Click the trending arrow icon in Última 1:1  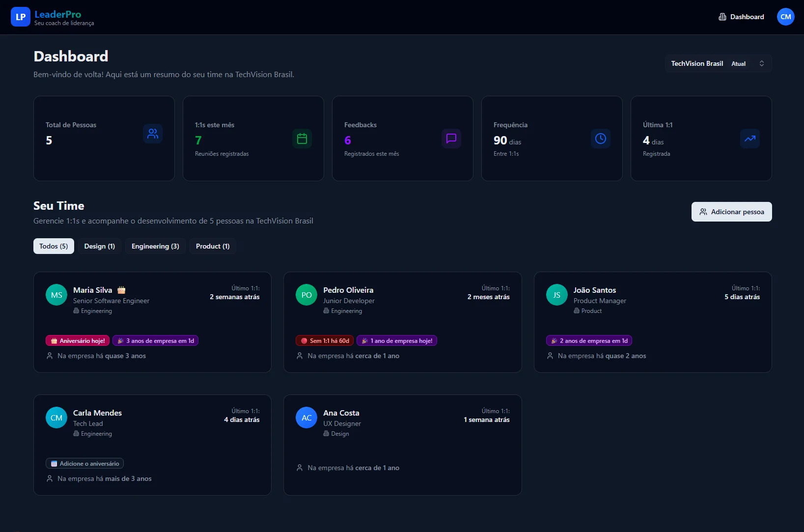(749, 139)
